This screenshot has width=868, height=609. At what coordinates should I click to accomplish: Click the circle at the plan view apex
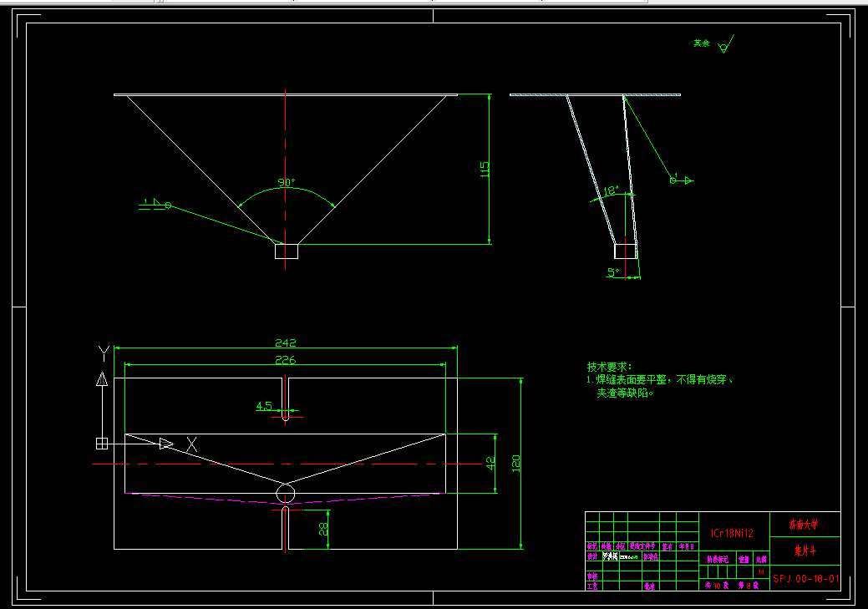[x=285, y=493]
